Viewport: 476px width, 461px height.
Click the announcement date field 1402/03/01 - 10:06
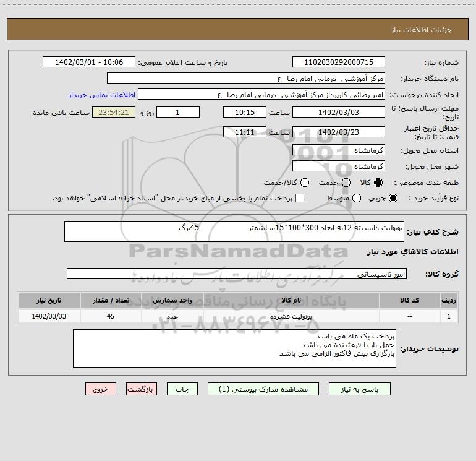(x=89, y=62)
